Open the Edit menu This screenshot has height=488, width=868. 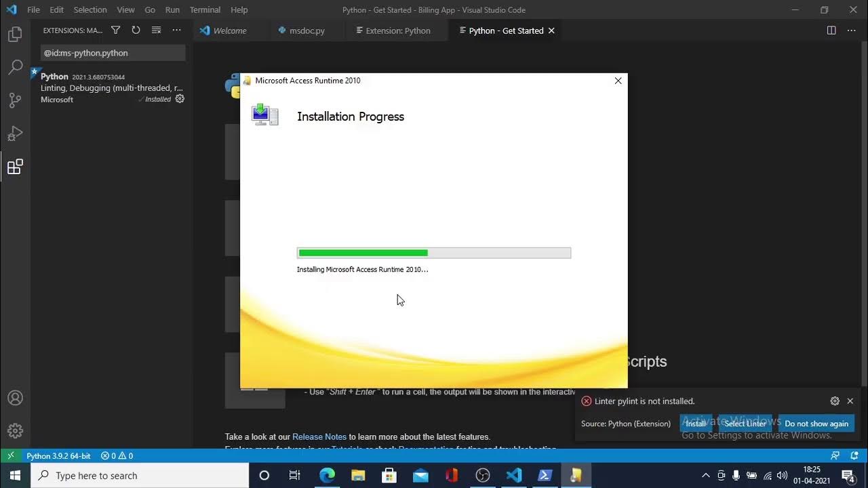(x=56, y=9)
